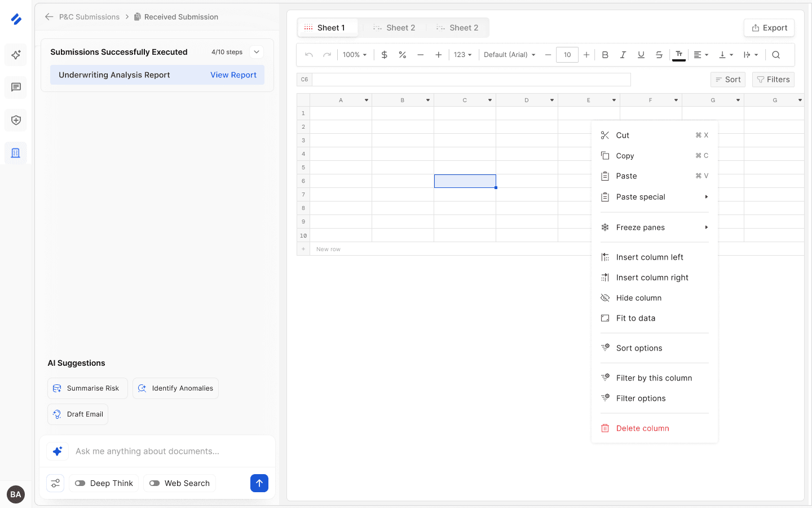Go back using the breadcrumb arrow
The height and width of the screenshot is (508, 812).
pyautogui.click(x=49, y=17)
